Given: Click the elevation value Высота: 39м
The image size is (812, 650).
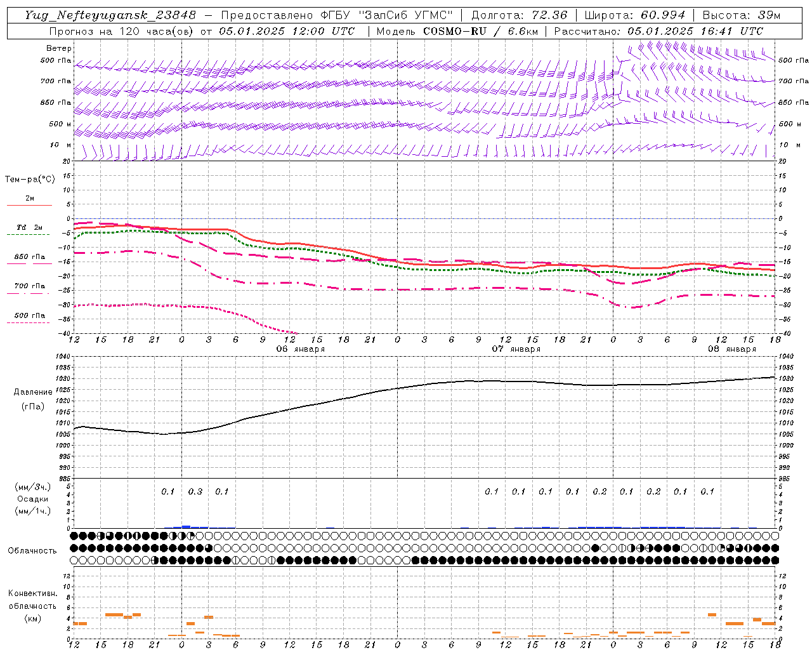Looking at the screenshot, I should point(742,15).
